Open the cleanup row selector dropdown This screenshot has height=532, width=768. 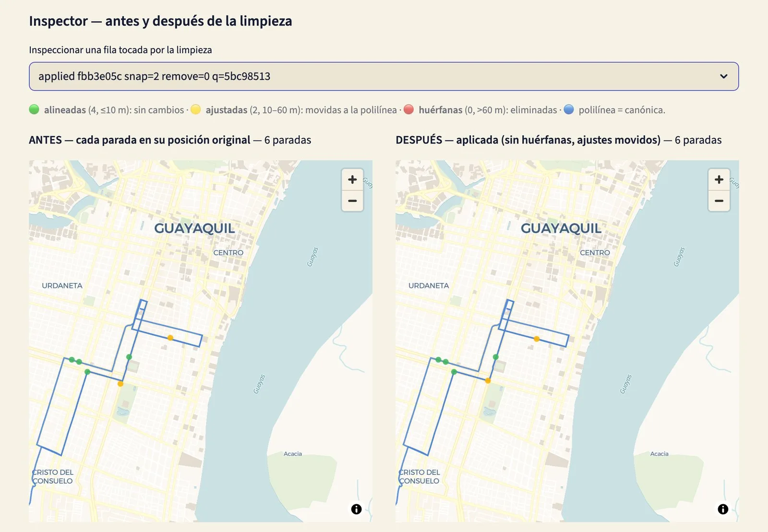[384, 76]
